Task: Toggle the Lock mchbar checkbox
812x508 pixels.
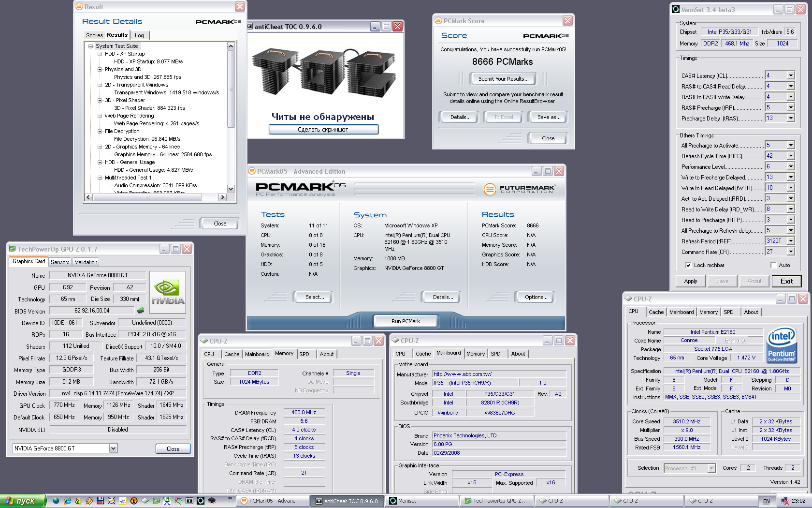Action: (688, 265)
